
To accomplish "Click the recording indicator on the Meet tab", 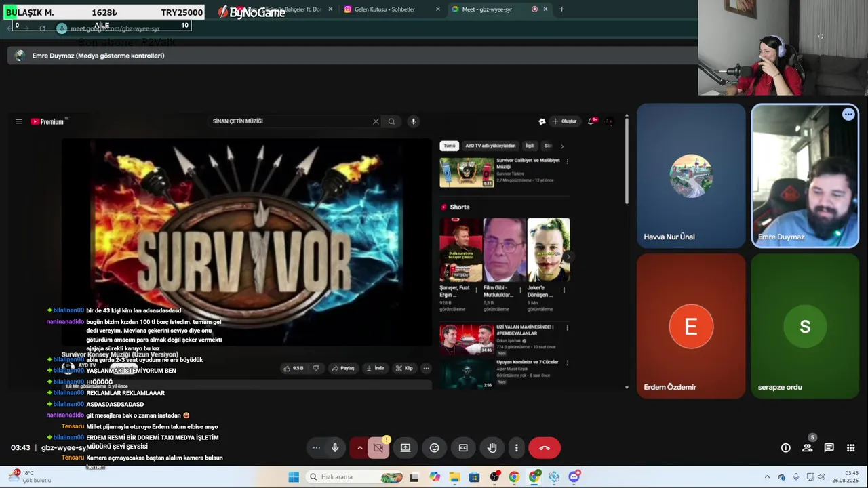I will [534, 9].
